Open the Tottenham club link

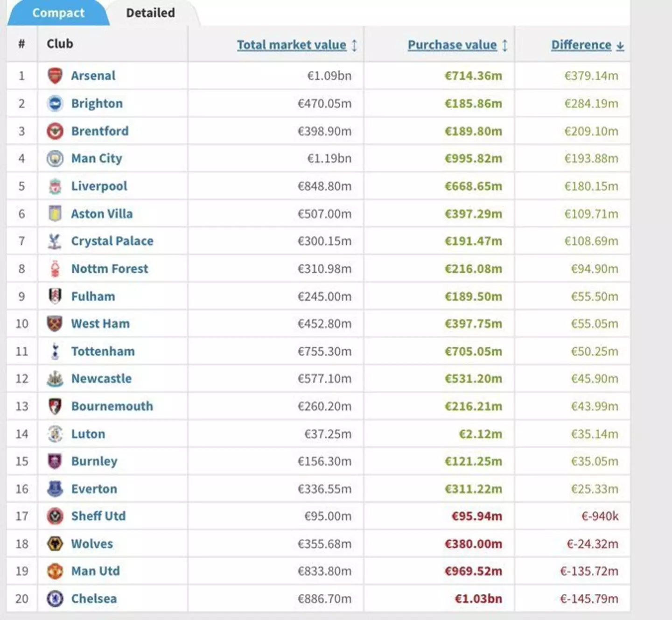103,351
